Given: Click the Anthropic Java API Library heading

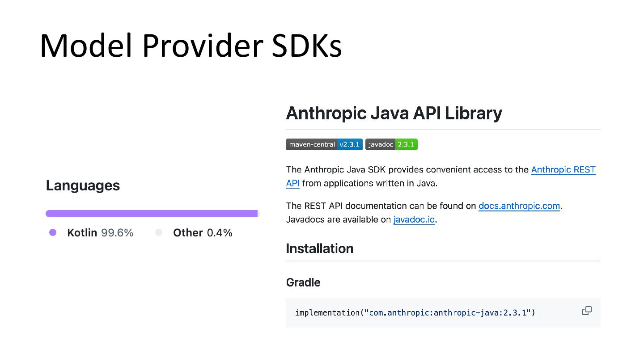Looking at the screenshot, I should [x=394, y=113].
